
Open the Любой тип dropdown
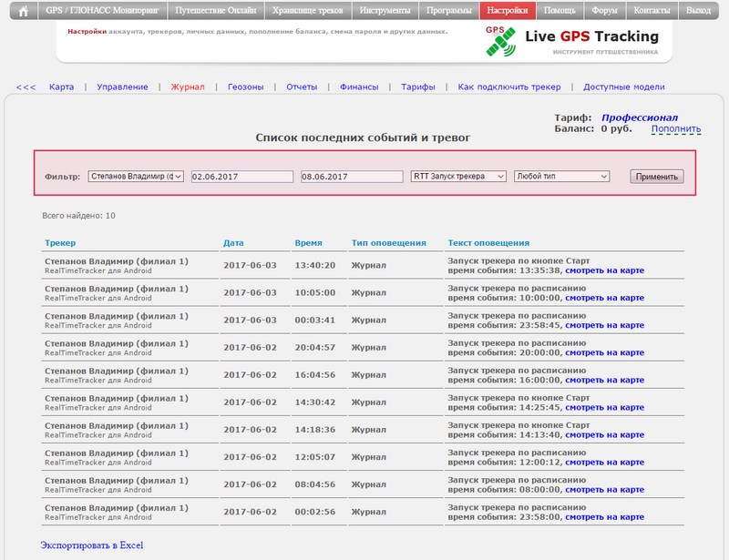[561, 177]
